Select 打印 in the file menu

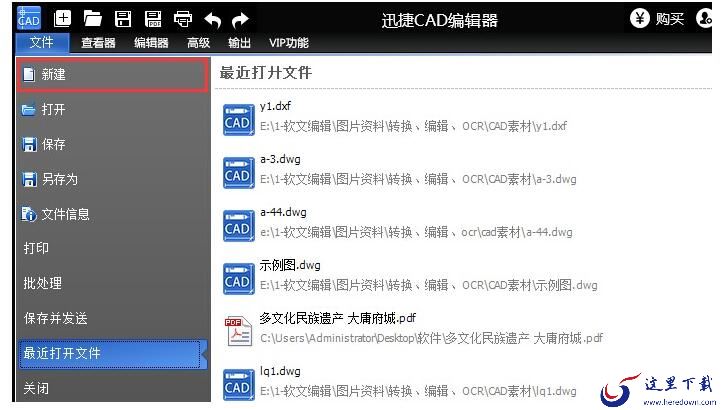[113, 248]
